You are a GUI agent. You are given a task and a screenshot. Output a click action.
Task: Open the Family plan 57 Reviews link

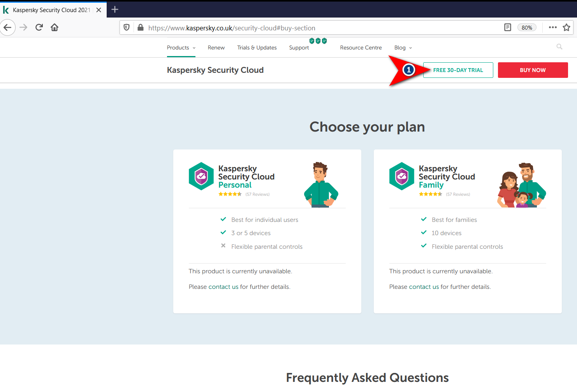pos(458,194)
